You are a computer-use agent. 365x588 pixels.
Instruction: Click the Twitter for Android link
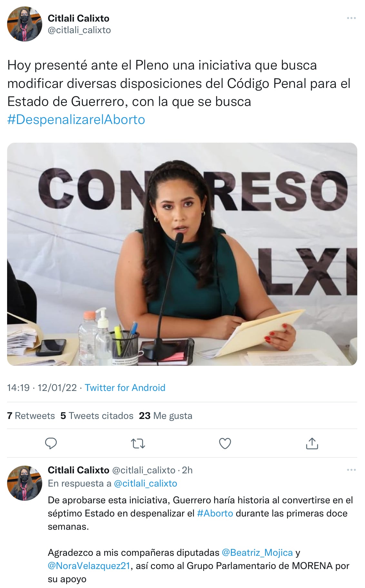click(125, 387)
